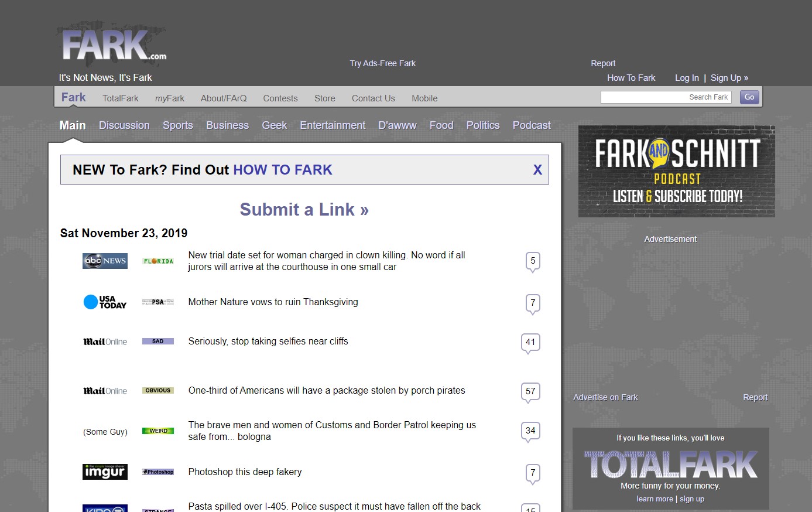Open the clown killing trial headline
This screenshot has height=512, width=812.
[327, 261]
